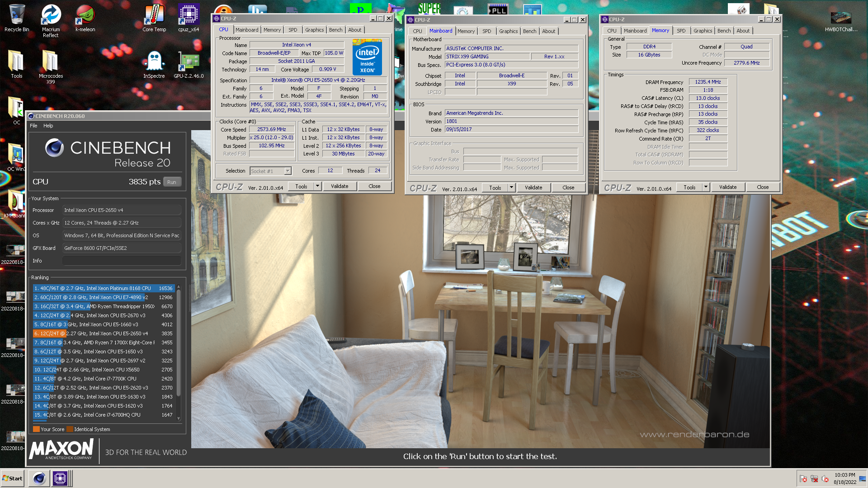
Task: Click Close in the Mainboard CPU-Z window
Action: [x=568, y=188]
